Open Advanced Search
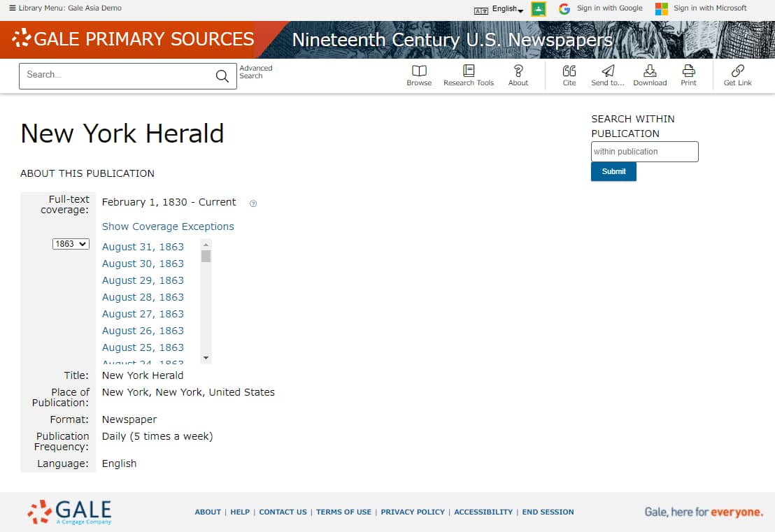The width and height of the screenshot is (775, 532). coord(255,71)
